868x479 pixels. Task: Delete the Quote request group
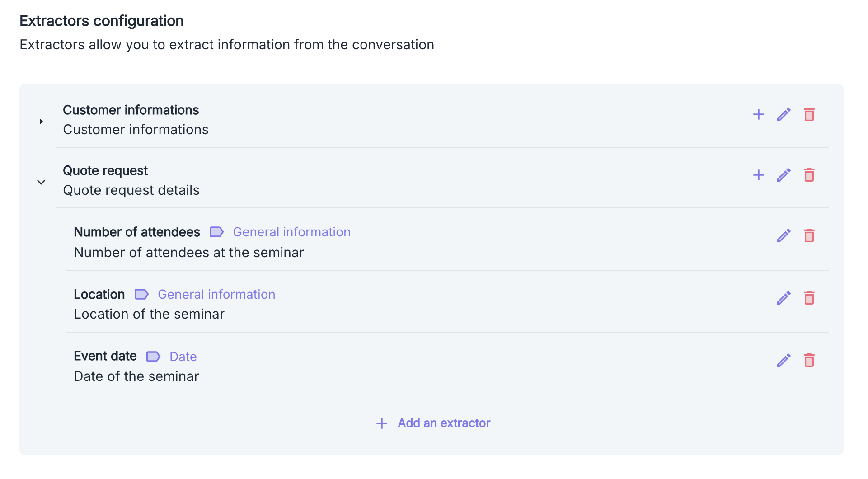[x=809, y=175]
